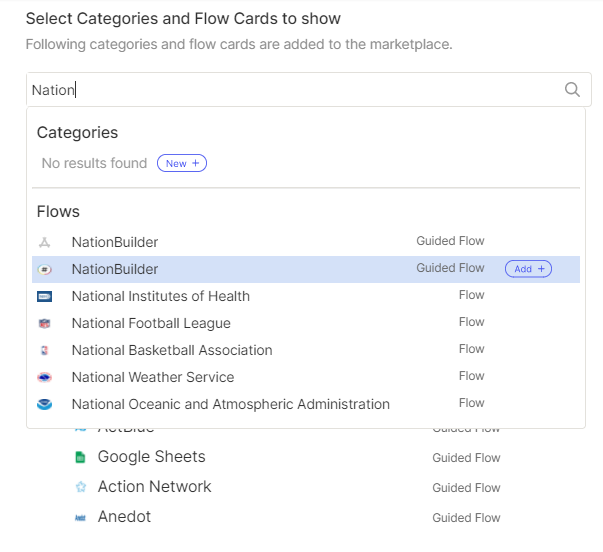Click the Action Network star icon
The height and width of the screenshot is (552, 603).
81,487
